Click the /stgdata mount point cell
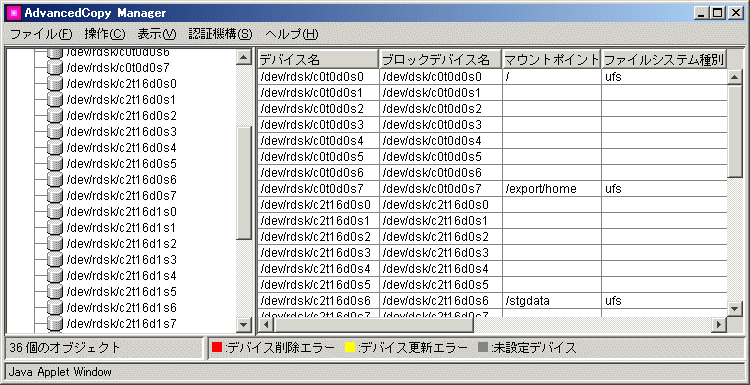This screenshot has height=385, width=750. pos(552,300)
